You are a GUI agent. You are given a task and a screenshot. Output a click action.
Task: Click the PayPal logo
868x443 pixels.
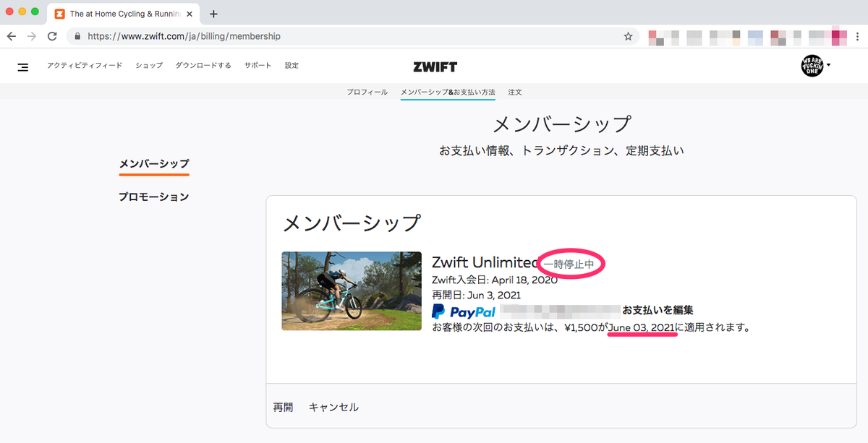464,311
